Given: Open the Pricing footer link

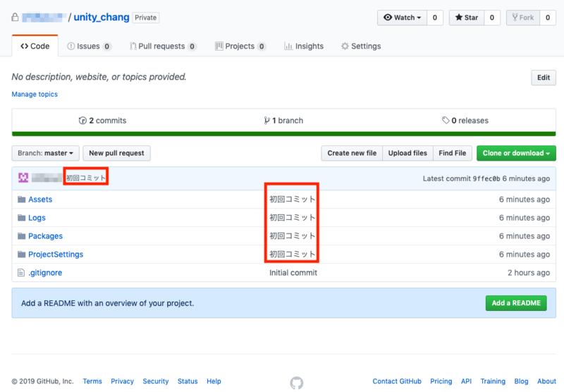Looking at the screenshot, I should (x=441, y=381).
